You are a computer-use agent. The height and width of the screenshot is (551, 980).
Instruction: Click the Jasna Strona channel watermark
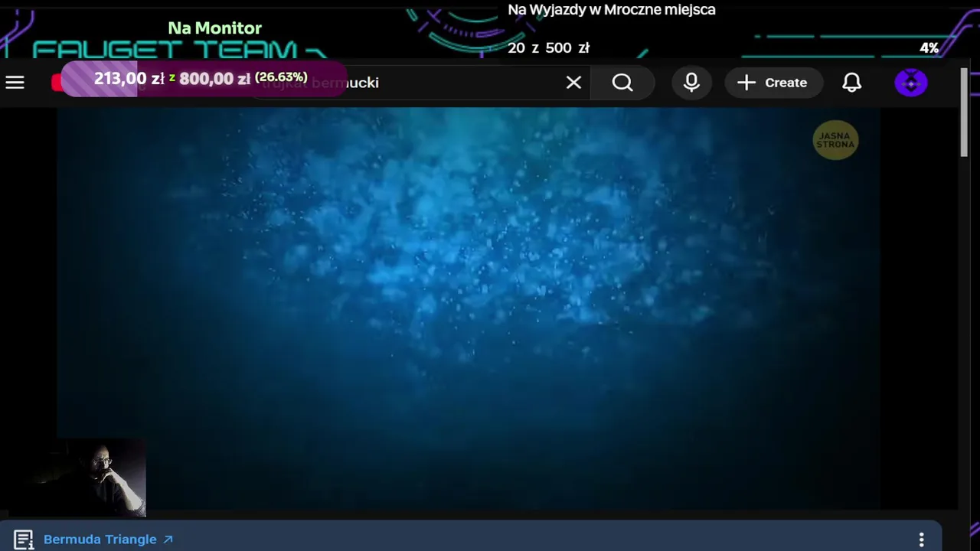(x=835, y=141)
